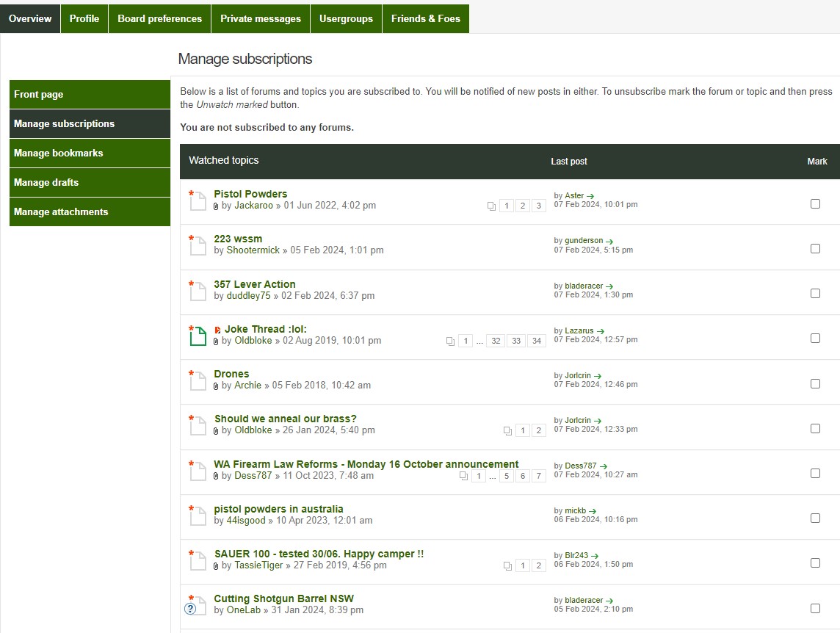View author Shootermick's profile
Image resolution: width=840 pixels, height=633 pixels.
(253, 250)
